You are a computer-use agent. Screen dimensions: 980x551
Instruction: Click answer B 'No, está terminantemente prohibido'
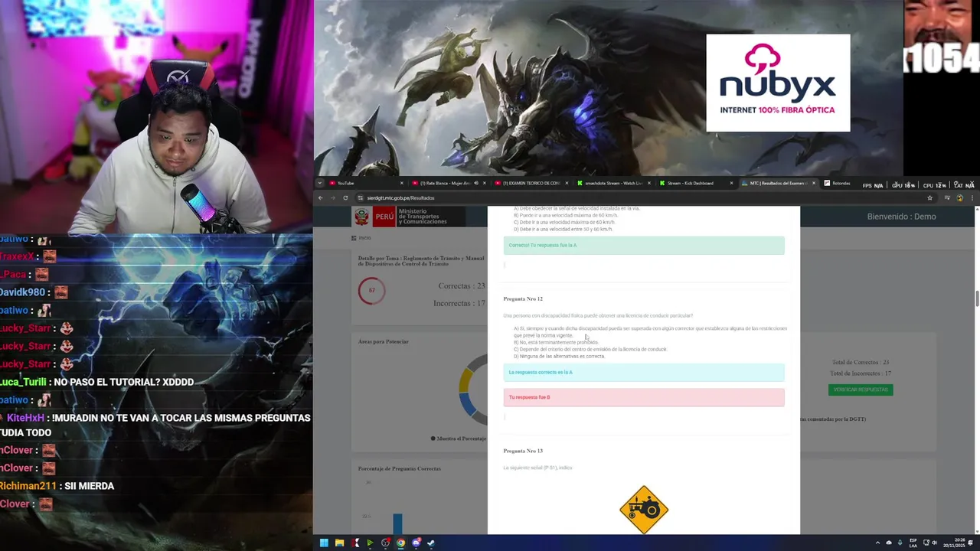pyautogui.click(x=556, y=342)
